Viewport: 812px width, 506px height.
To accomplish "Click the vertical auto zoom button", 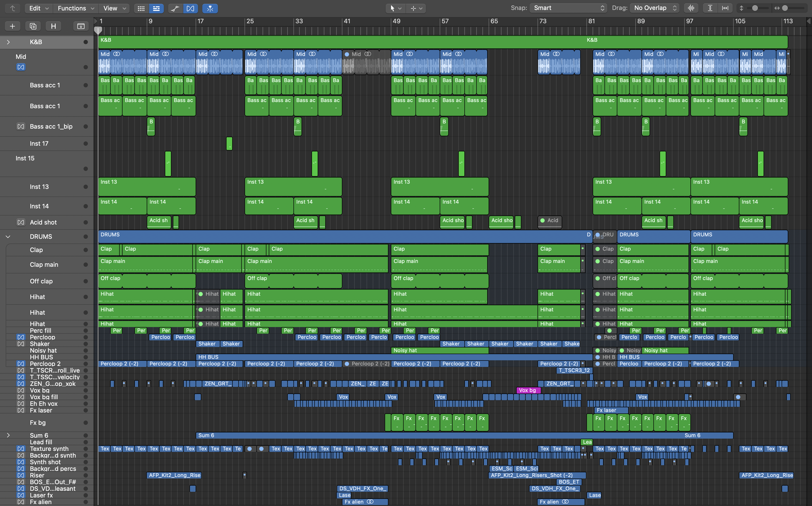I will [x=710, y=8].
